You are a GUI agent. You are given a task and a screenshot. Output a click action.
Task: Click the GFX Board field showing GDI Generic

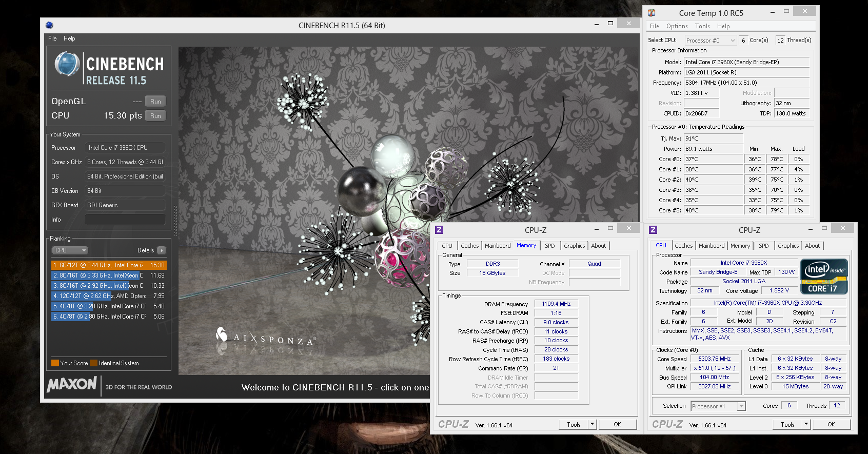click(x=125, y=205)
